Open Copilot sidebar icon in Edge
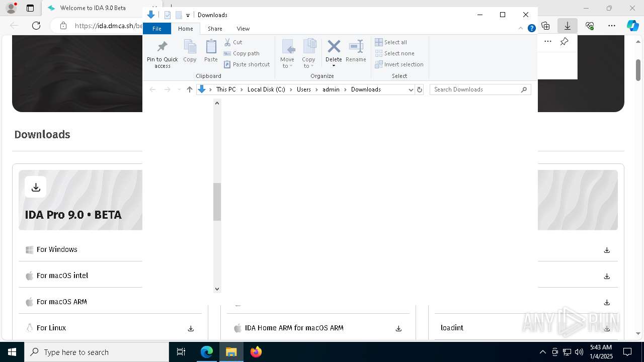 [x=632, y=26]
